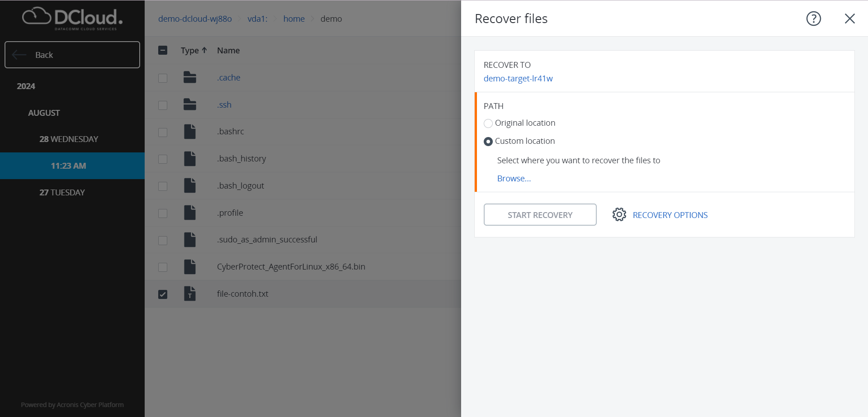Screen dimensions: 868x417
Task: Toggle the select-all header checkbox
Action: pyautogui.click(x=163, y=50)
